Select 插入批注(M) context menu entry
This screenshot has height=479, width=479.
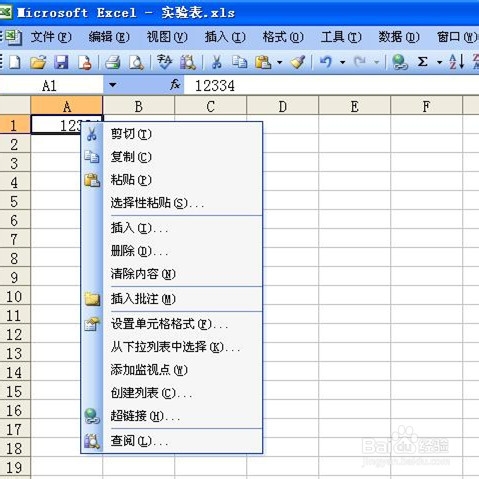171,299
